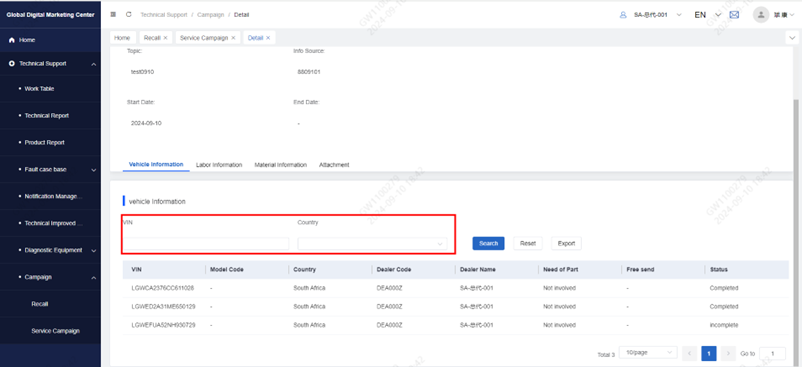Open the Country filter dropdown
The width and height of the screenshot is (802, 367).
372,244
